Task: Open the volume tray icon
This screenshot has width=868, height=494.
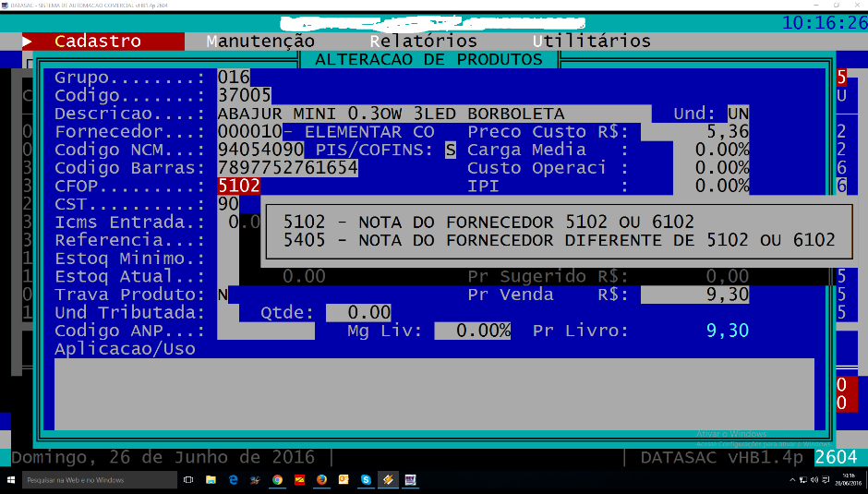Action: coord(814,480)
